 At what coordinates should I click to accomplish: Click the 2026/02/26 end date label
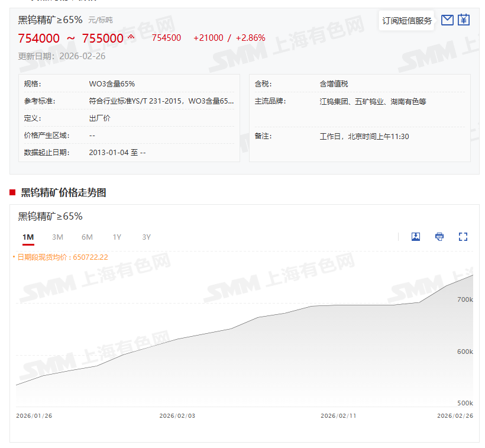(455, 416)
